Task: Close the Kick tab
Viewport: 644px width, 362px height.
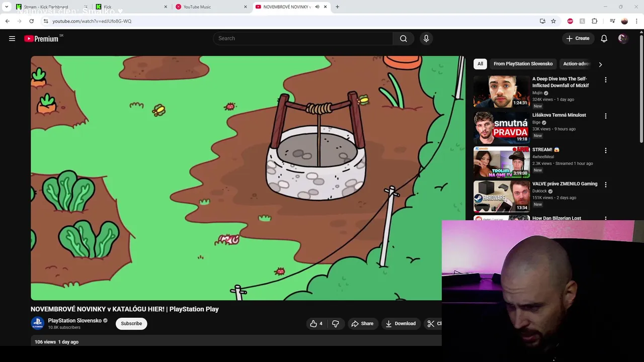Action: click(166, 7)
